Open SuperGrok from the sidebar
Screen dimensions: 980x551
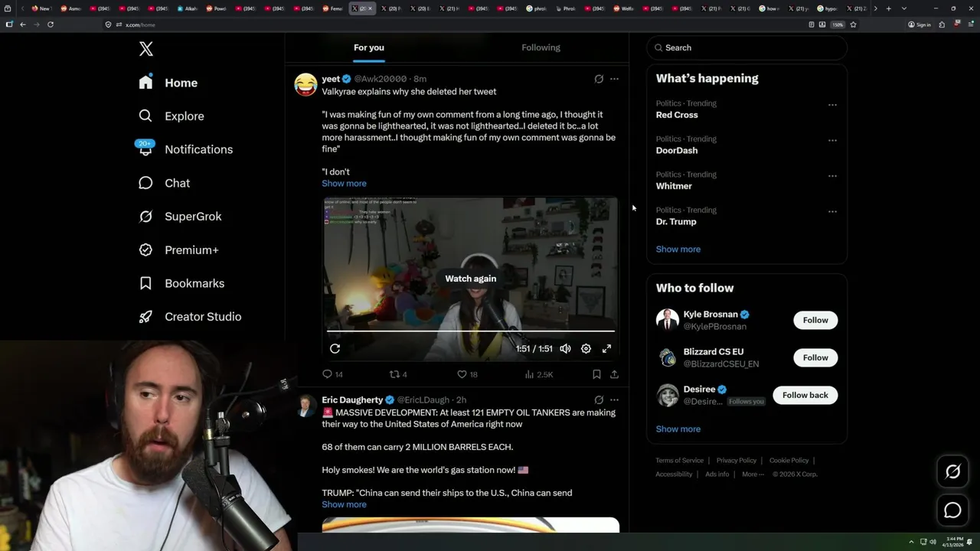click(180, 217)
